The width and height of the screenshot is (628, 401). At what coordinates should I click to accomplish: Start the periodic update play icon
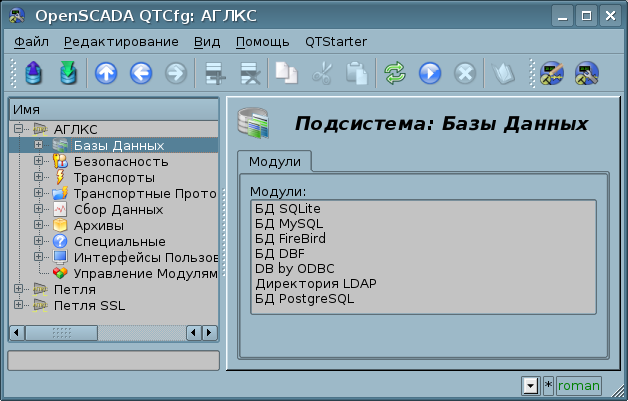(x=430, y=73)
